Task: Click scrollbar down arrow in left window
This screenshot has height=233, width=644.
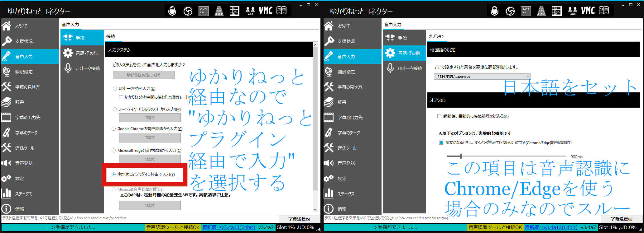Action: point(315,210)
